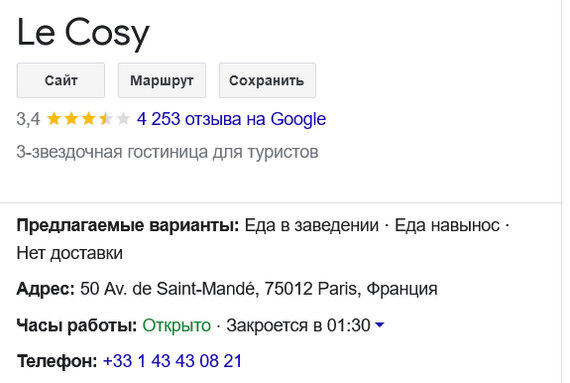Image resolution: width=570 pixels, height=383 pixels.
Task: Expand opening hours with the blue arrow
Action: pos(379,324)
